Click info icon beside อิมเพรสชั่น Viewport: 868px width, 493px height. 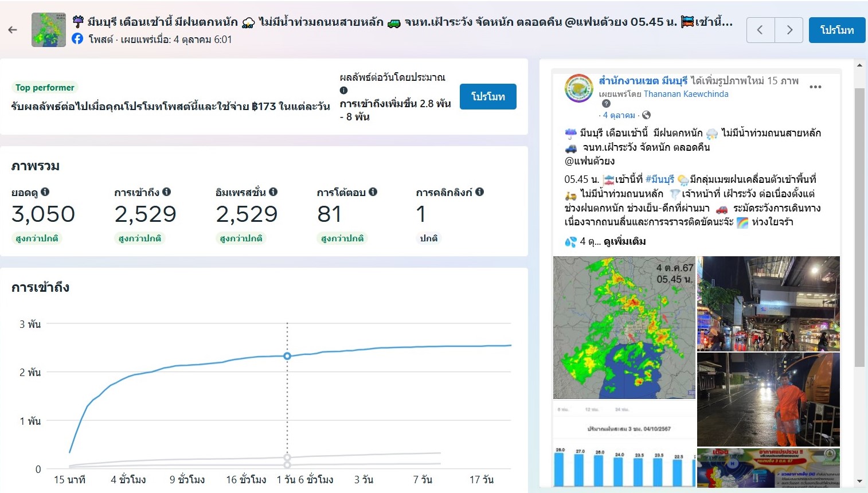[273, 192]
